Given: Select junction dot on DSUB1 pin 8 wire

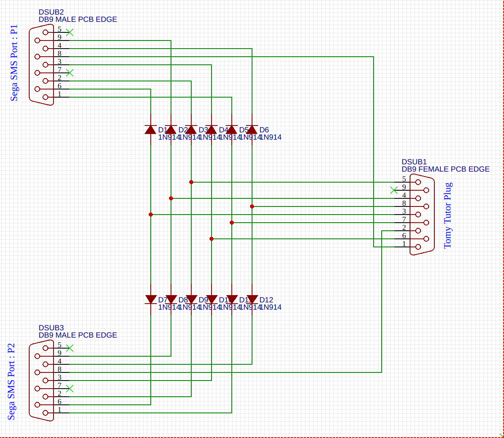Looking at the screenshot, I should [252, 206].
